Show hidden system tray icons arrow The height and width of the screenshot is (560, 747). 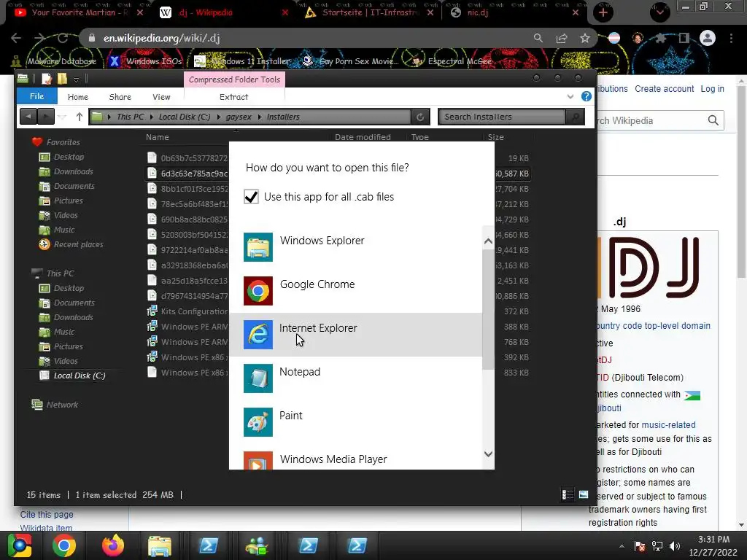pyautogui.click(x=622, y=546)
